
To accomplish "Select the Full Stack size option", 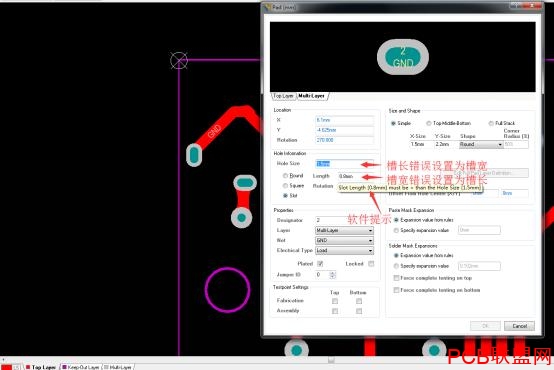I will (x=491, y=123).
